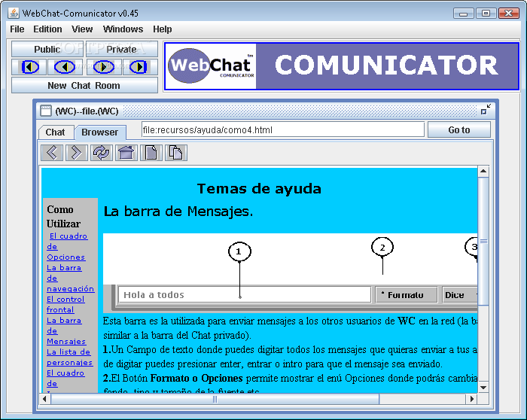Create a New Chat Room
Viewport: 527px width, 420px height.
[x=84, y=85]
